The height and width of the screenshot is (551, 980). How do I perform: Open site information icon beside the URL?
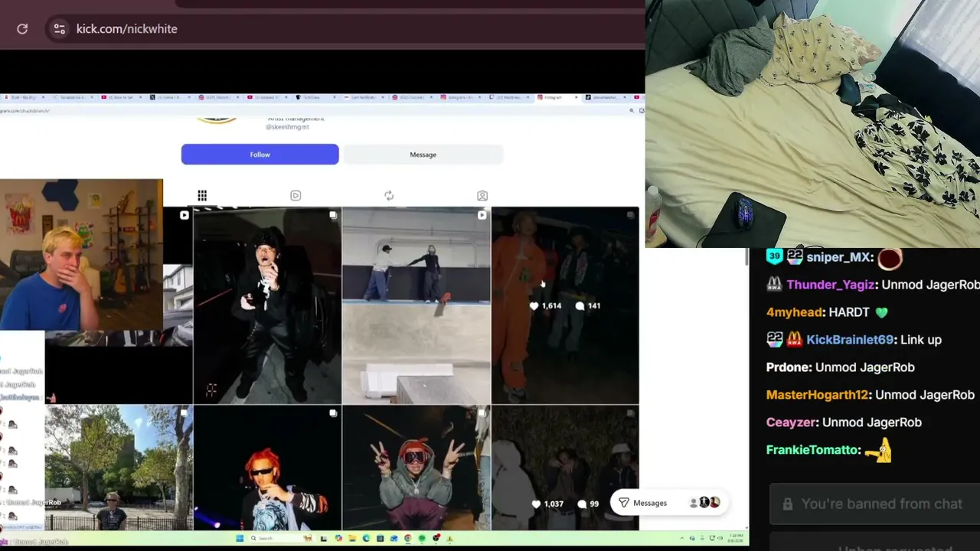[59, 29]
